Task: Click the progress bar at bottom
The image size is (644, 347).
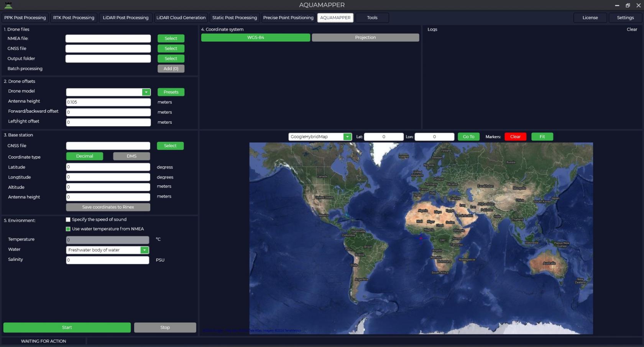Action: pos(365,341)
